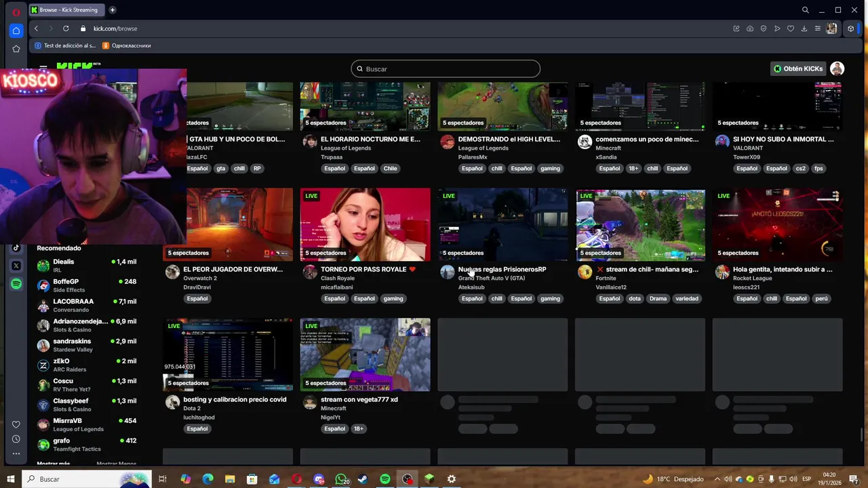
Task: Open Easy Setup sliders icon
Action: click(x=818, y=28)
